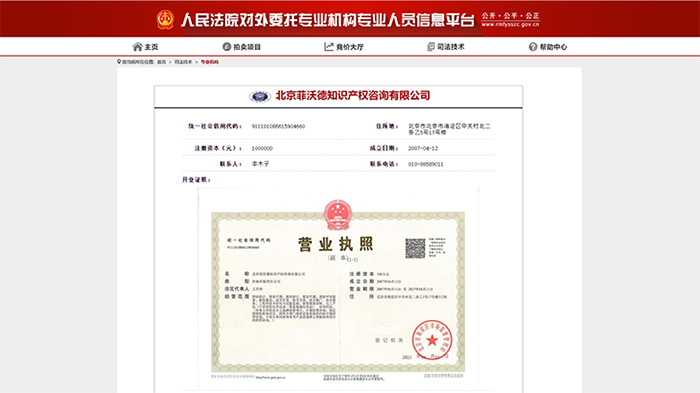Click the 住所地 label

[x=387, y=126]
